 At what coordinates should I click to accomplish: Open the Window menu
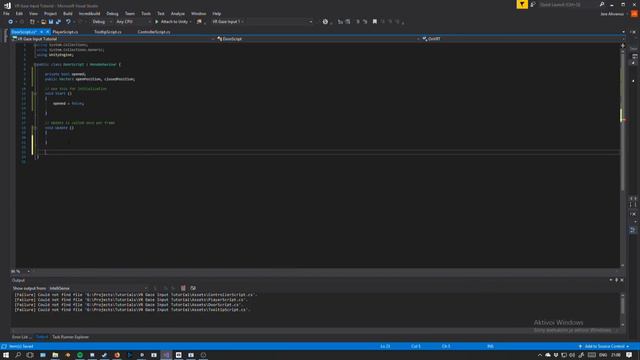(198, 13)
